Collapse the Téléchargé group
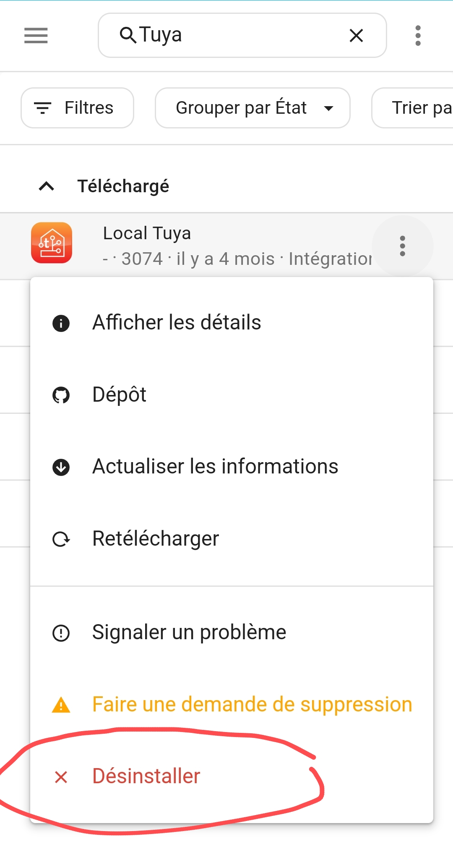Screen dimensions: 453x868 click(47, 186)
